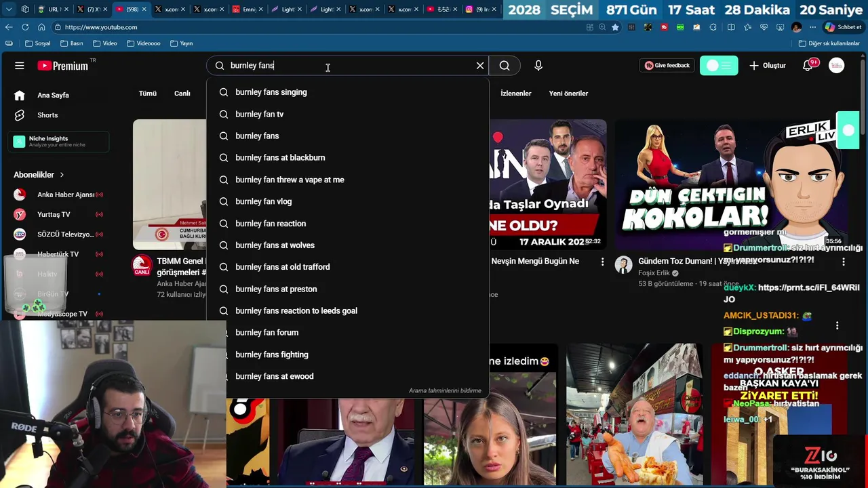The height and width of the screenshot is (488, 868).
Task: Open the Sohbet et Copilot button
Action: pos(843,27)
